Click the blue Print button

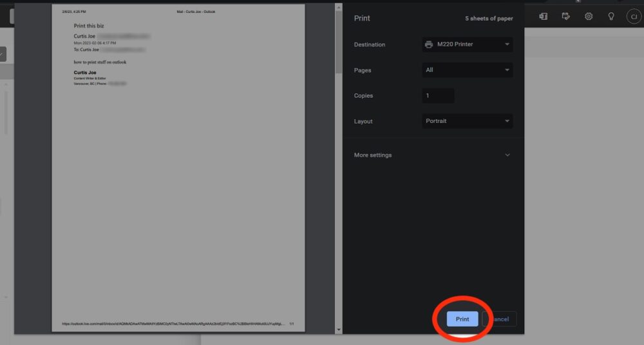[x=462, y=319]
